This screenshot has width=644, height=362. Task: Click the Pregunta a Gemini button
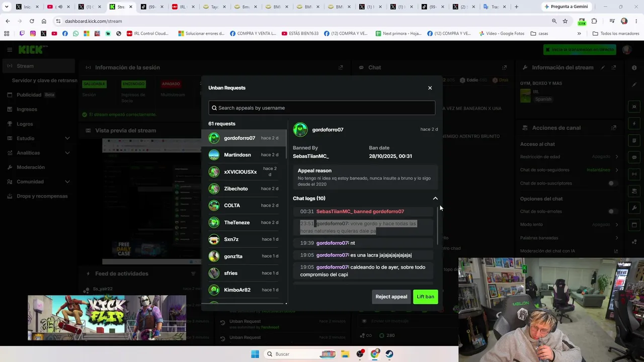pyautogui.click(x=567, y=7)
